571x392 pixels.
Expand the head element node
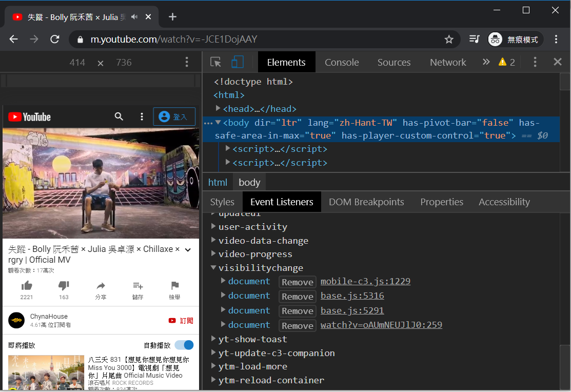pos(218,108)
